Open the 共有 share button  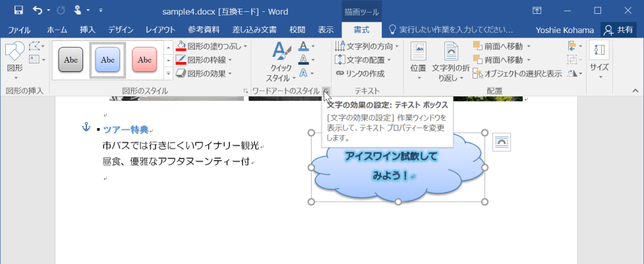tap(619, 30)
